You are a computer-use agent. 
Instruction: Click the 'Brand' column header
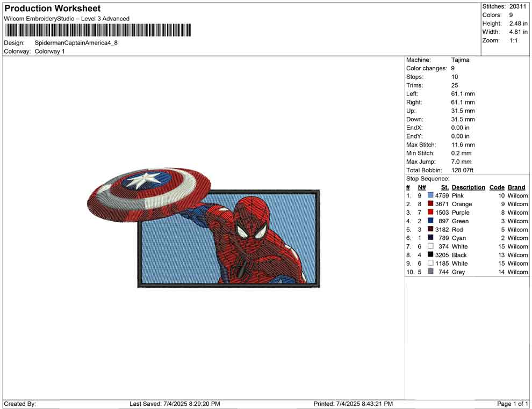(x=516, y=187)
